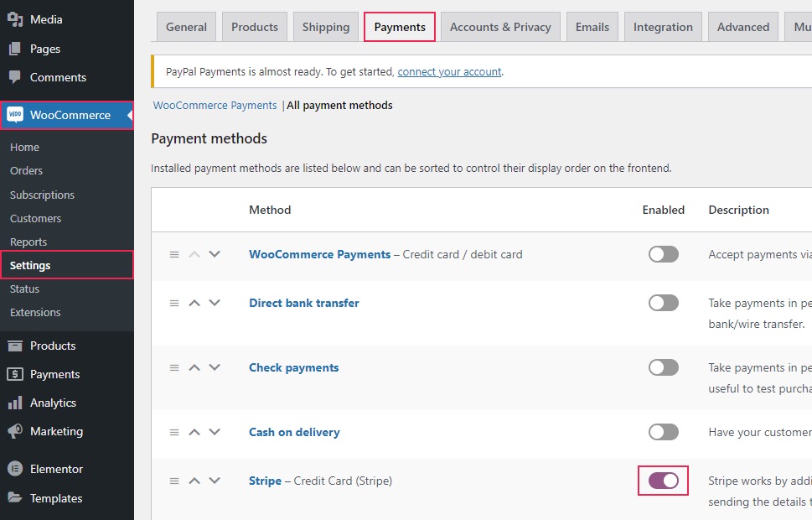
Task: Click the Media icon in sidebar
Action: coord(15,19)
